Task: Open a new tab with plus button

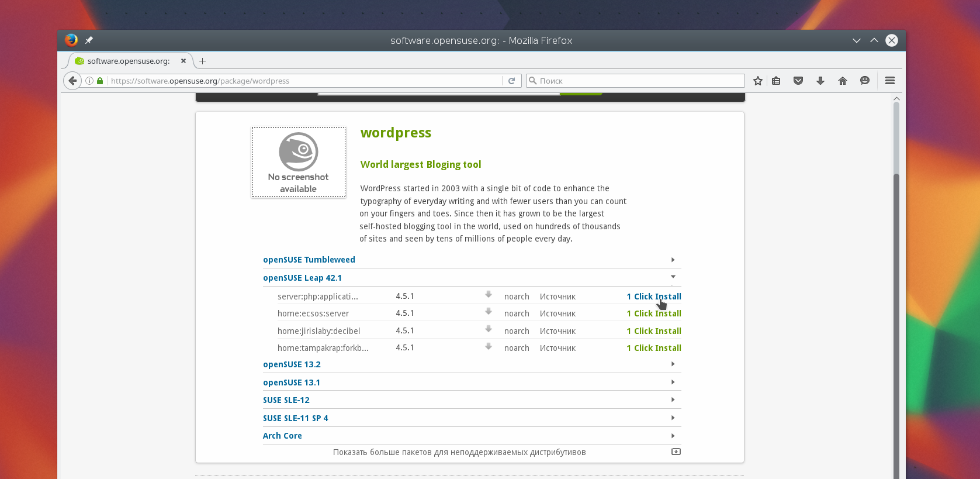Action: pos(202,61)
